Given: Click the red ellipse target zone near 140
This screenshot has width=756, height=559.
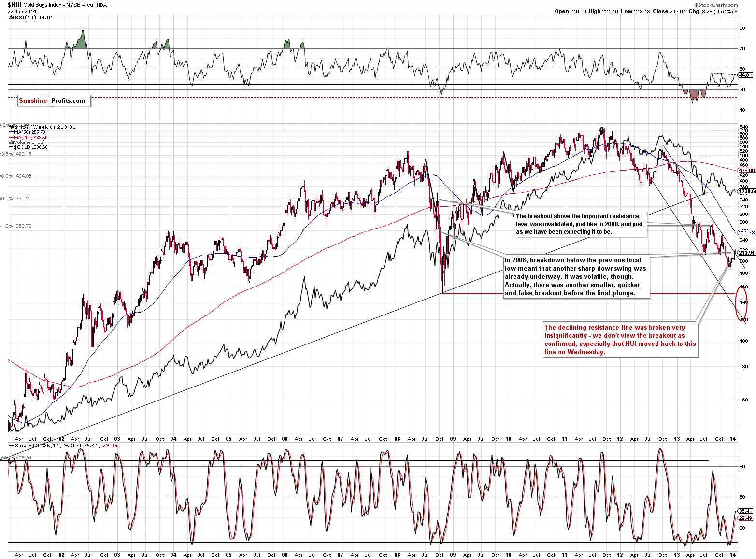Looking at the screenshot, I should pyautogui.click(x=742, y=302).
